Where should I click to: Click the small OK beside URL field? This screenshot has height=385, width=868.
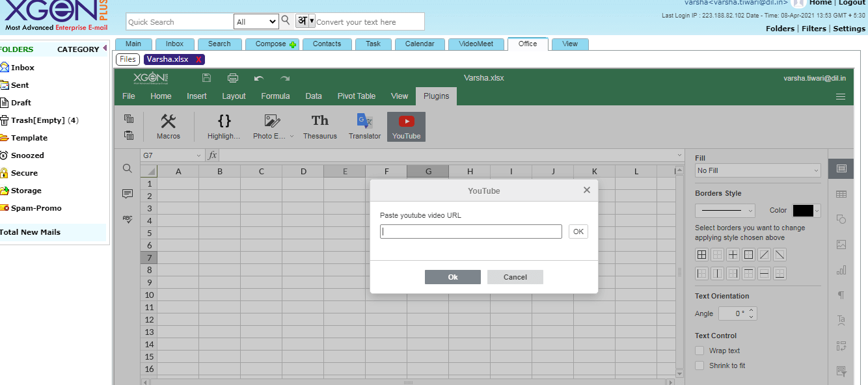pyautogui.click(x=578, y=232)
